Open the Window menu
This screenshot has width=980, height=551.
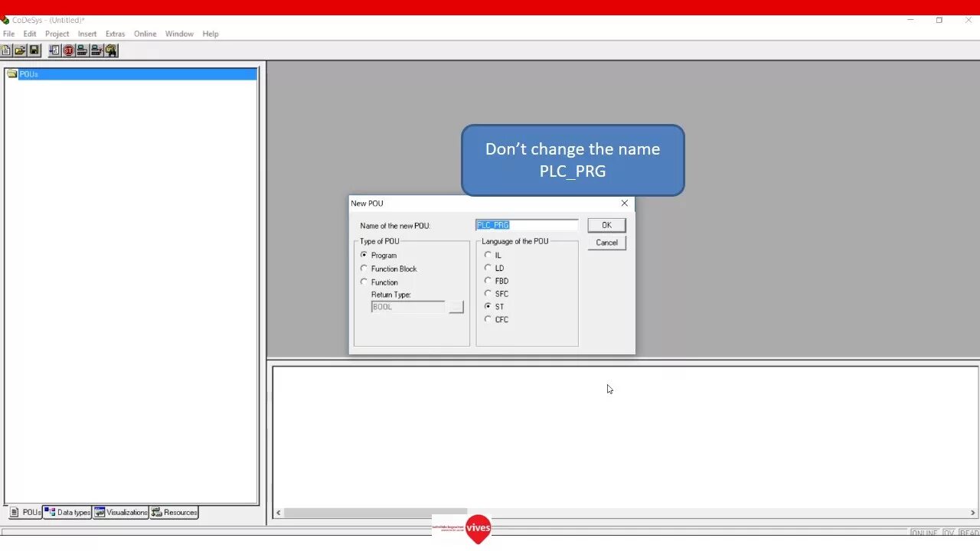click(x=179, y=34)
